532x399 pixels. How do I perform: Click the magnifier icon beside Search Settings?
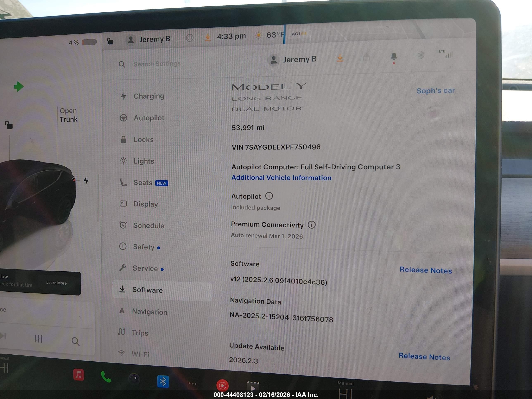click(x=122, y=64)
